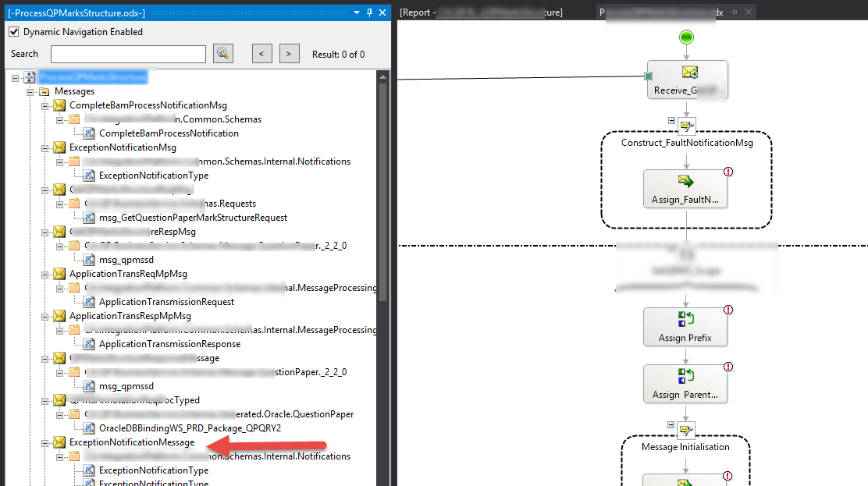Click the green orchestration start circle
Screen dimensions: 868x486
(x=687, y=37)
